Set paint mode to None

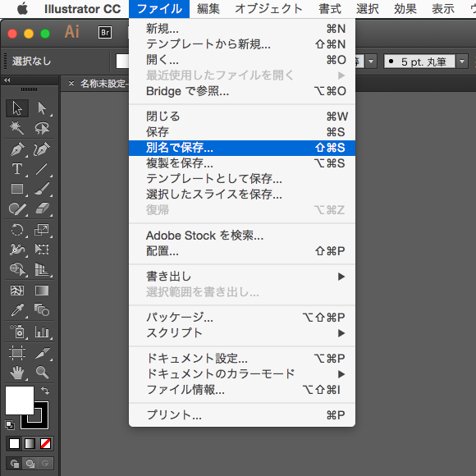pos(45,443)
